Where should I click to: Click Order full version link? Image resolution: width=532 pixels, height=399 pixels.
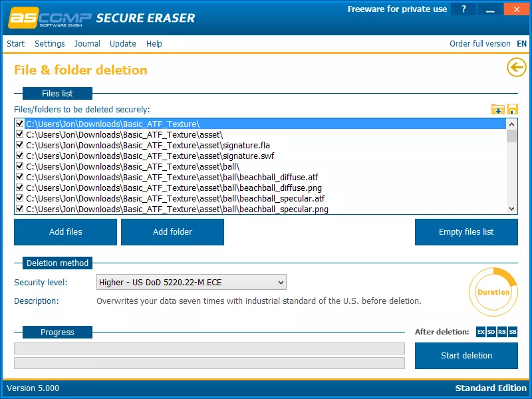(x=479, y=43)
